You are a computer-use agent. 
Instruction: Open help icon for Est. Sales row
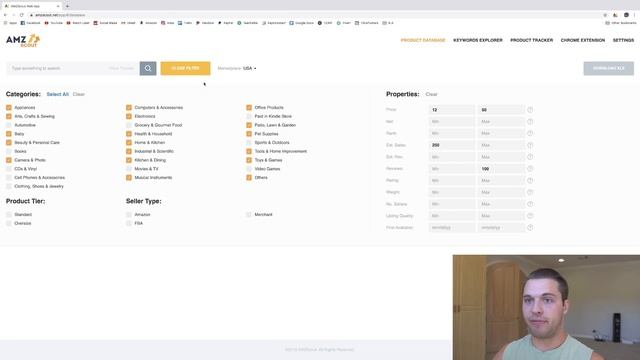tap(530, 145)
